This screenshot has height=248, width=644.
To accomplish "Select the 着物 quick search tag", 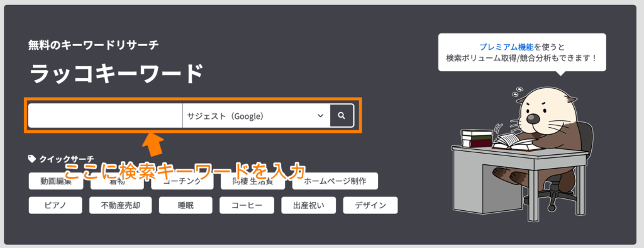I will [x=117, y=181].
